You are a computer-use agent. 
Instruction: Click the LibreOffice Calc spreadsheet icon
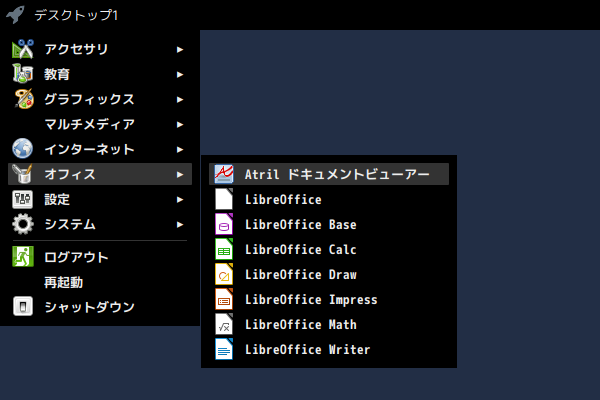tap(224, 249)
